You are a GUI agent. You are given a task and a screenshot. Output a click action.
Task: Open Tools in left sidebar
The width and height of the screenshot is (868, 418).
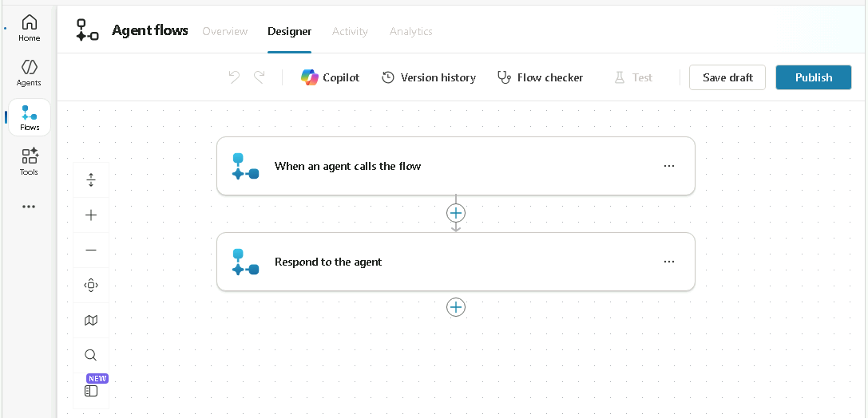(30, 162)
